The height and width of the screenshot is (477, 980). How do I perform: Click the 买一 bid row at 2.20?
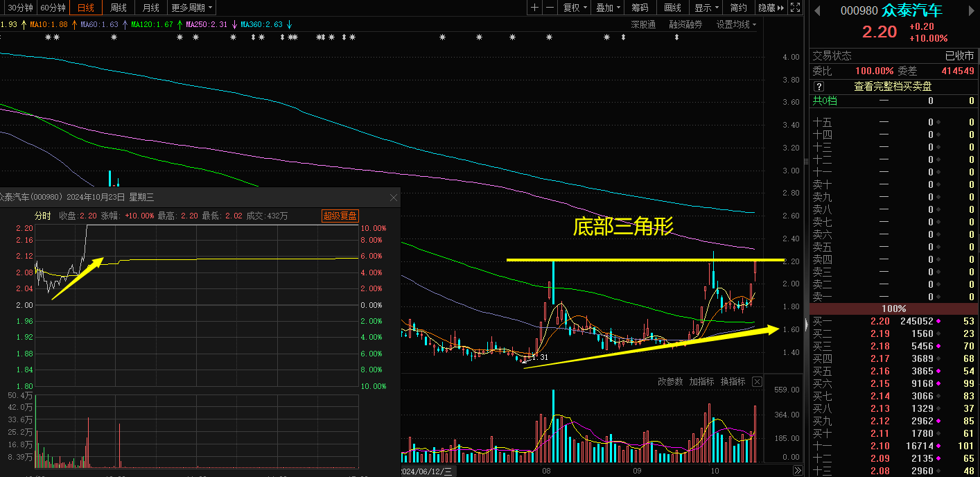point(893,321)
